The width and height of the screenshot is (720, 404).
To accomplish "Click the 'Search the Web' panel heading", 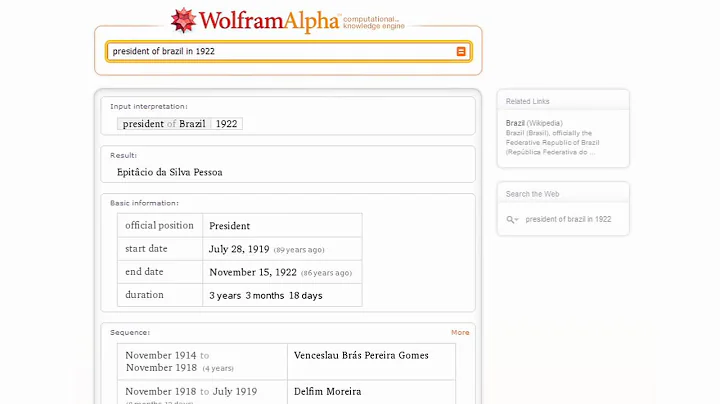I will [533, 194].
